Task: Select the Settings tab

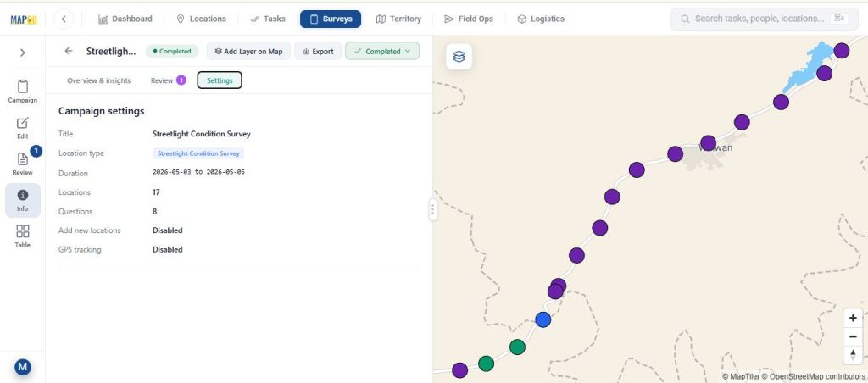Action: pos(220,80)
